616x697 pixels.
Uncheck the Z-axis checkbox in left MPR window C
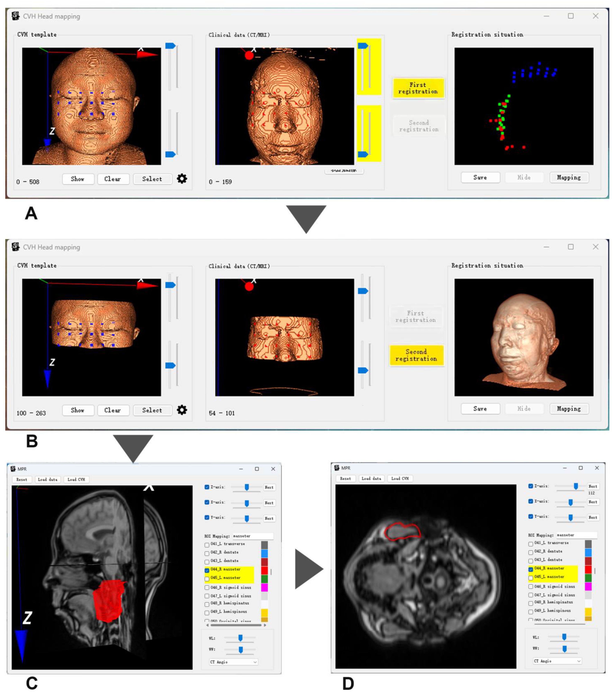(207, 487)
